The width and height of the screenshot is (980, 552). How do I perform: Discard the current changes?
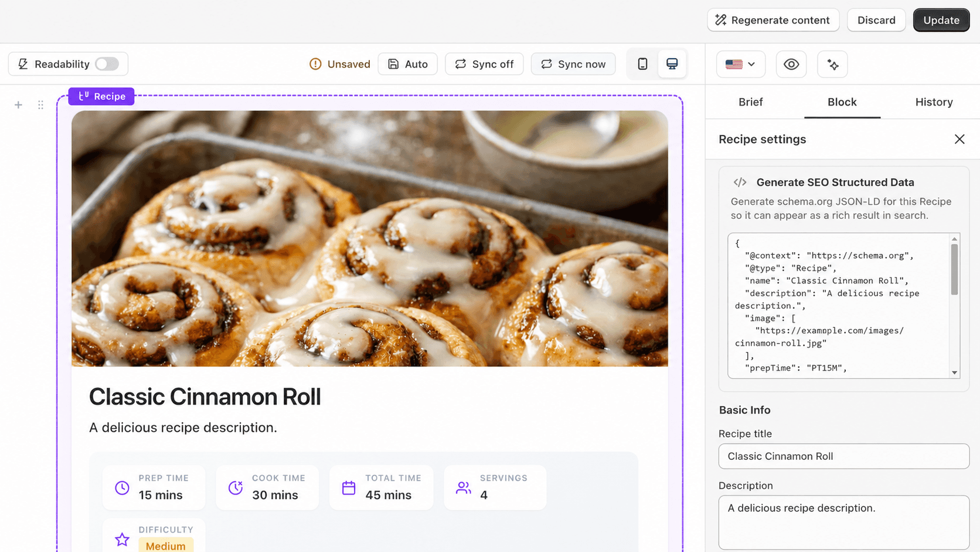click(x=876, y=20)
